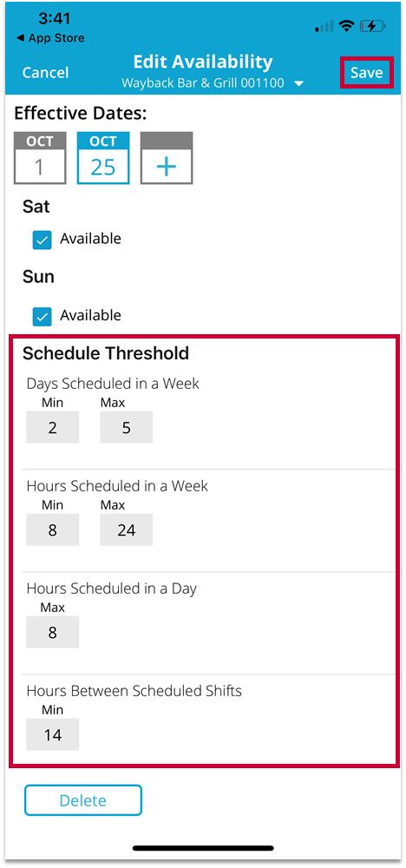
Task: Edit Min hours between scheduled shifts field
Action: coord(53,734)
